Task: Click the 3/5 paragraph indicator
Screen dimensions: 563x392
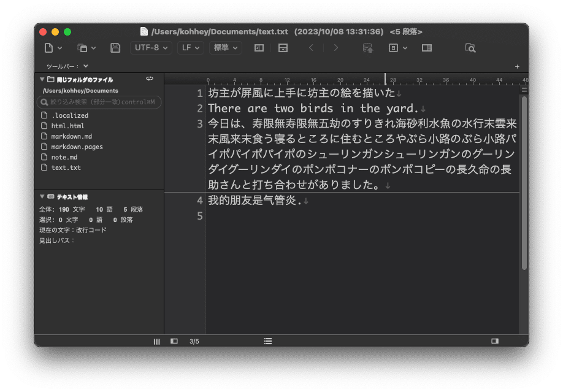Action: (194, 341)
